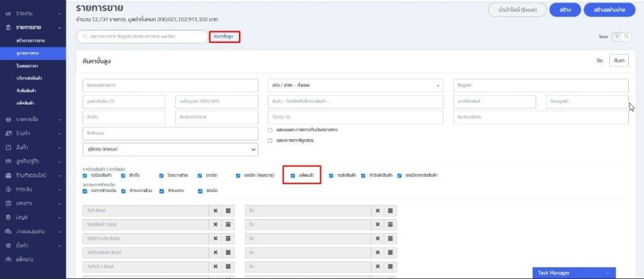Screen dimensions: 644x279
Task: Click the ค้นหาขั้นสูง link
Action: 225,37
